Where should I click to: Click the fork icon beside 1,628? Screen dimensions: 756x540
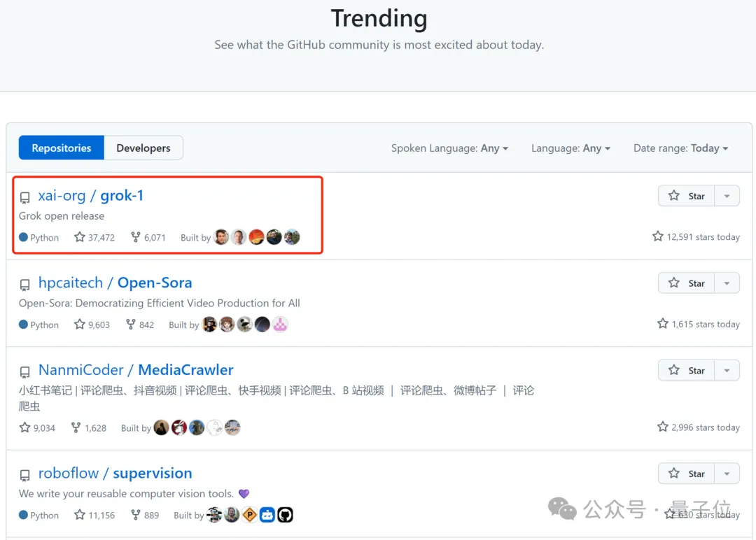[x=76, y=427]
